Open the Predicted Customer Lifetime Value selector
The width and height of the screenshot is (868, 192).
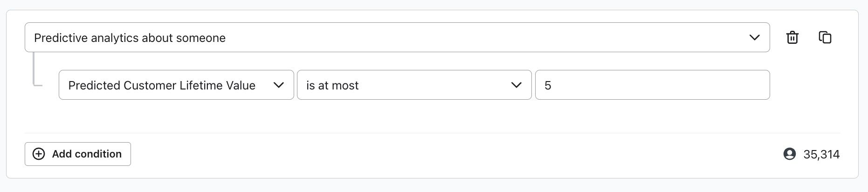pos(176,85)
